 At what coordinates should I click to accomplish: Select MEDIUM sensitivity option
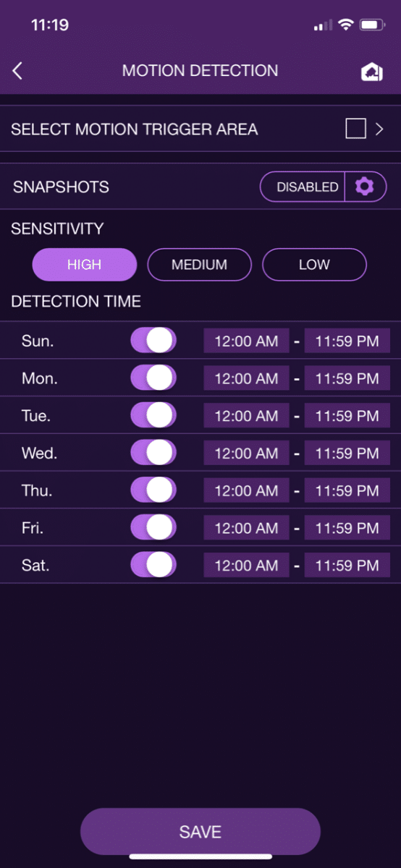click(x=199, y=265)
